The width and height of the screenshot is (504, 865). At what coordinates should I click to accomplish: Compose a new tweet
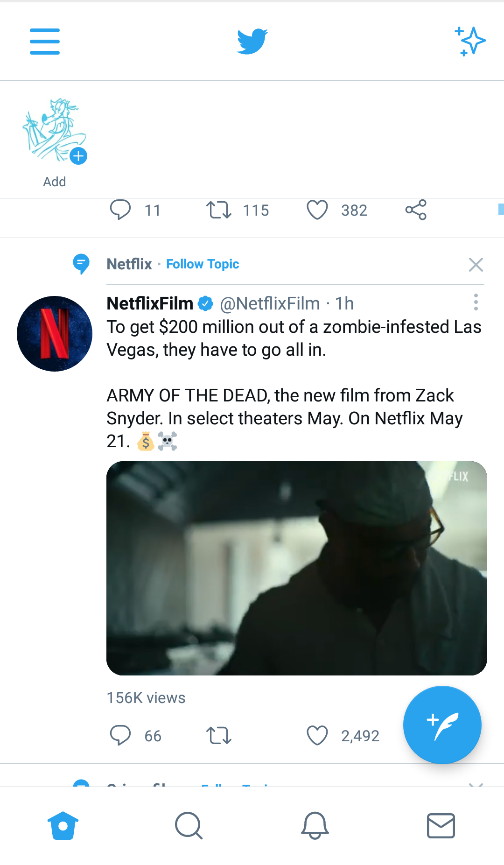442,724
